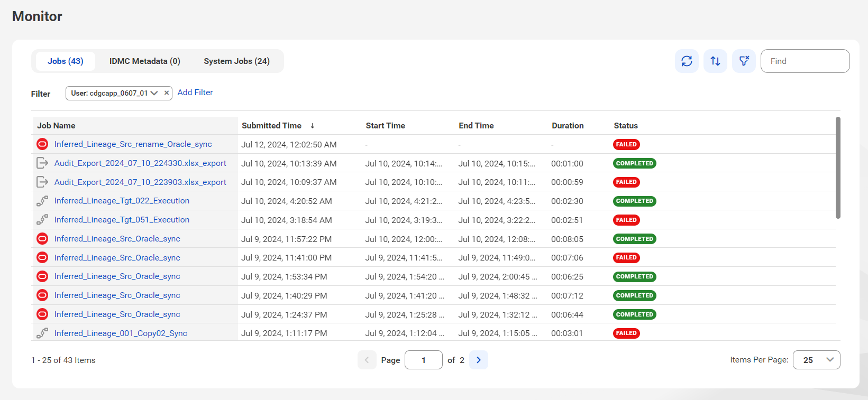The width and height of the screenshot is (868, 400).
Task: Click Oracle icon in the 1:24:37 PM row
Action: pyautogui.click(x=42, y=314)
